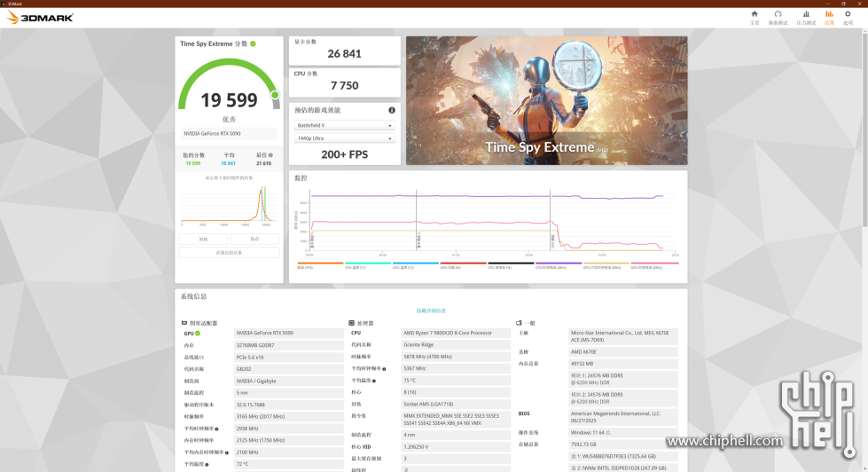Click the scrollbar up arrow

[x=864, y=31]
